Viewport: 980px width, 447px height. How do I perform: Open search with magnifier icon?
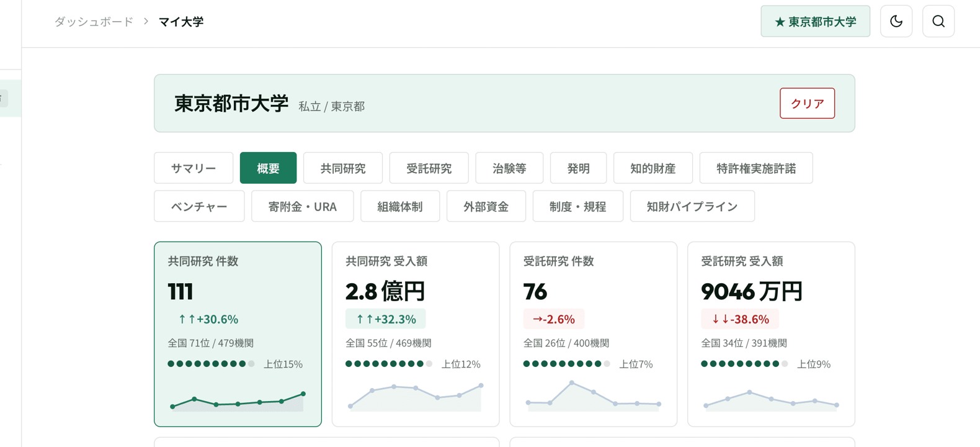pyautogui.click(x=938, y=21)
